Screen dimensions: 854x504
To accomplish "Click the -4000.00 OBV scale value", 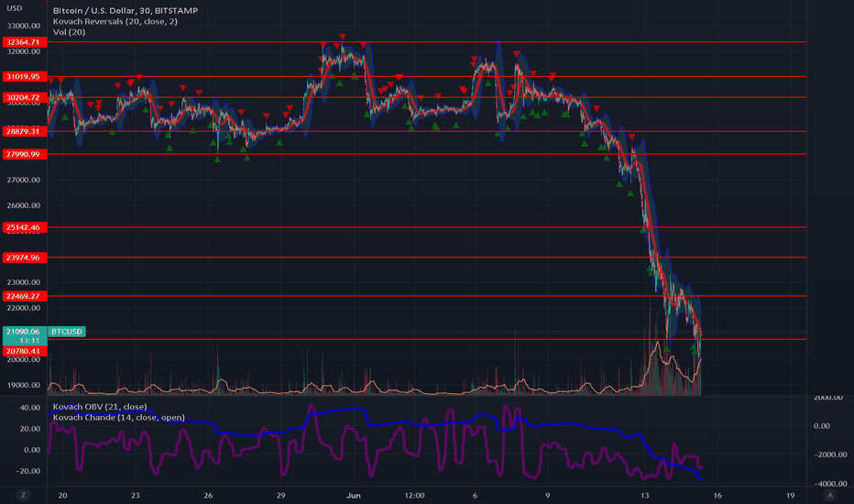I will 830,483.
